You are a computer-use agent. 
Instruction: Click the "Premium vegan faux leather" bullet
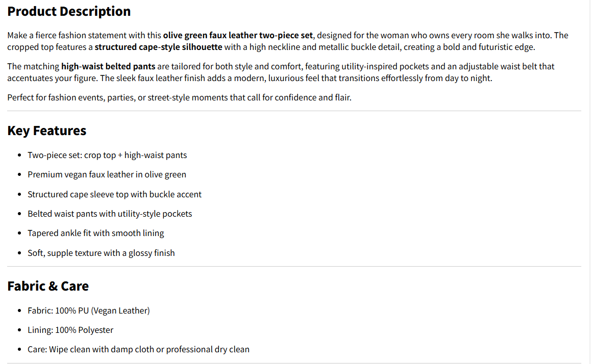(107, 174)
